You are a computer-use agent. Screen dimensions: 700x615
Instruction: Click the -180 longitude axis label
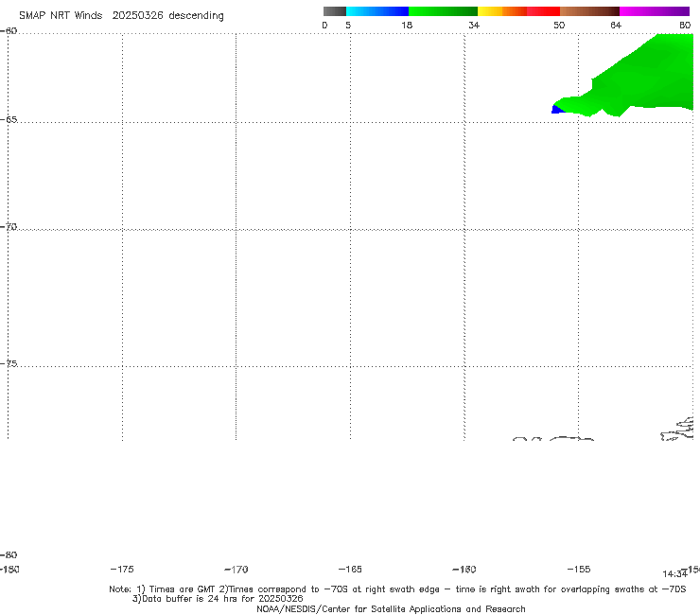pyautogui.click(x=9, y=569)
